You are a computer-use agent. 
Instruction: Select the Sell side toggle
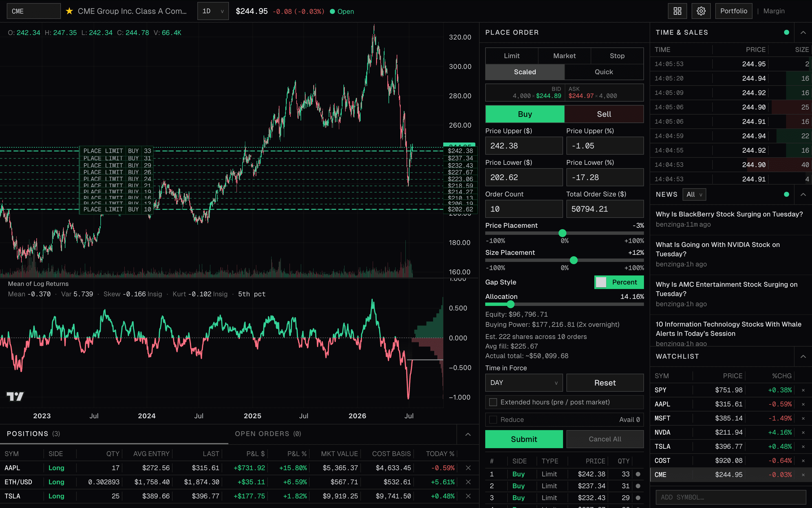(x=604, y=114)
